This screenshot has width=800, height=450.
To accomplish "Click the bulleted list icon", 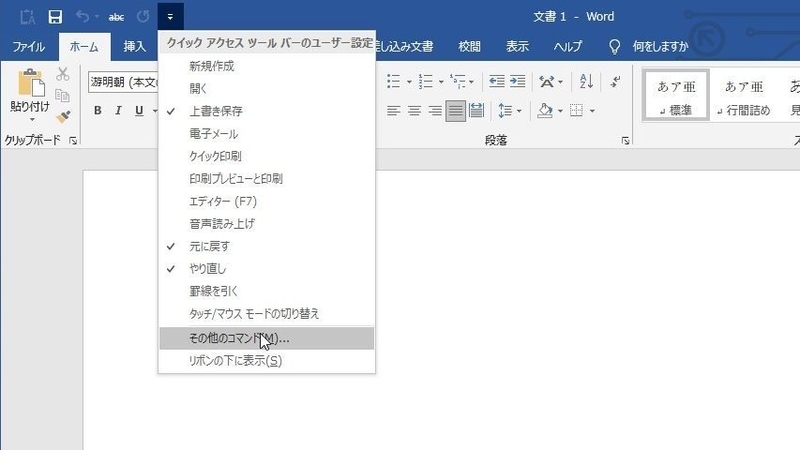I will [x=393, y=81].
